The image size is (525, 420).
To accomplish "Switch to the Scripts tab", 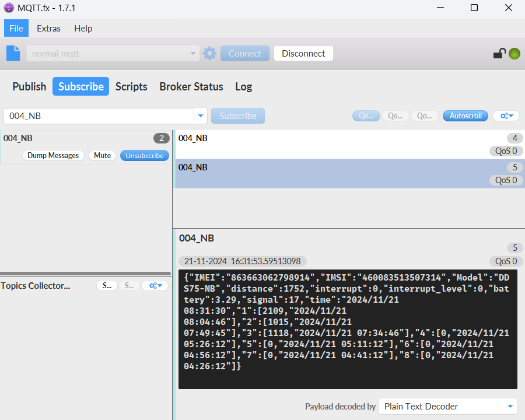I will pos(131,86).
